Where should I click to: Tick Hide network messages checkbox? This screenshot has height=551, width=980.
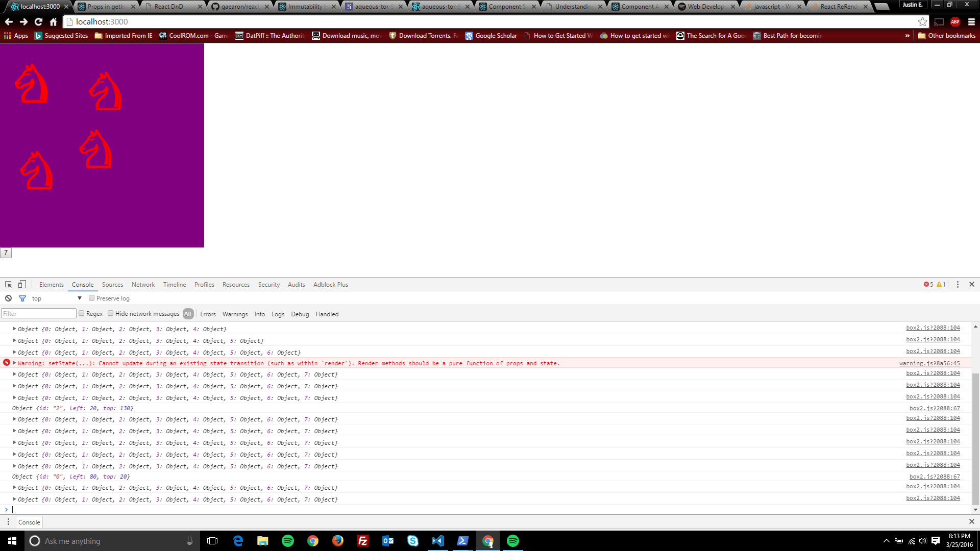[111, 313]
